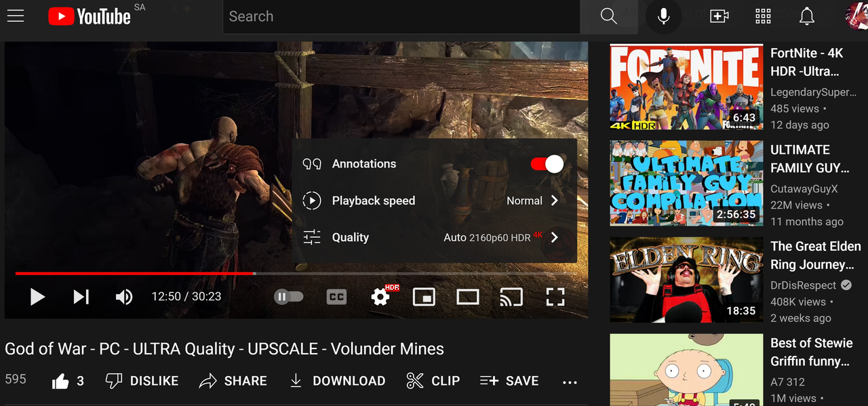868x406 pixels.
Task: Click the magnifier search button
Action: coord(609,16)
